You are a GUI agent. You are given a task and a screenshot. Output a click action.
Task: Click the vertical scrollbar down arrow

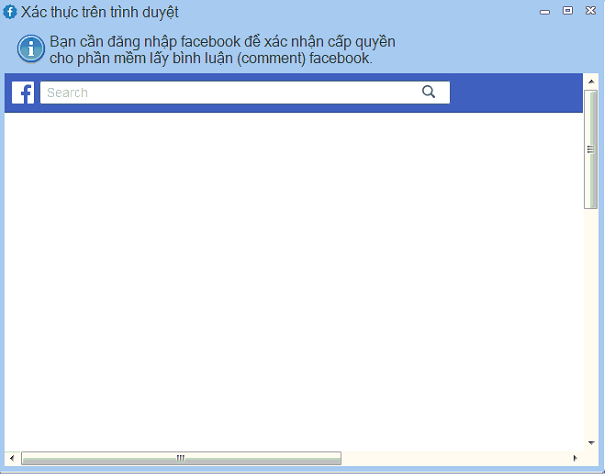(x=591, y=443)
